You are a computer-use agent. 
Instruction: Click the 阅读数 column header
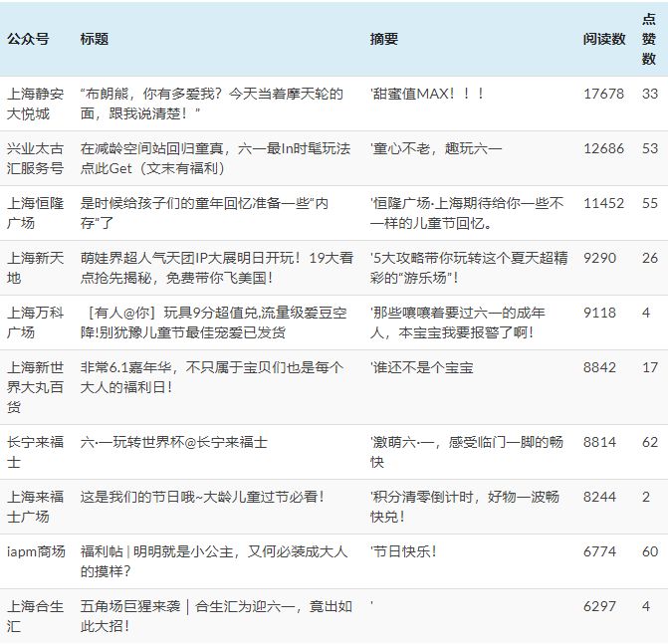(x=604, y=39)
